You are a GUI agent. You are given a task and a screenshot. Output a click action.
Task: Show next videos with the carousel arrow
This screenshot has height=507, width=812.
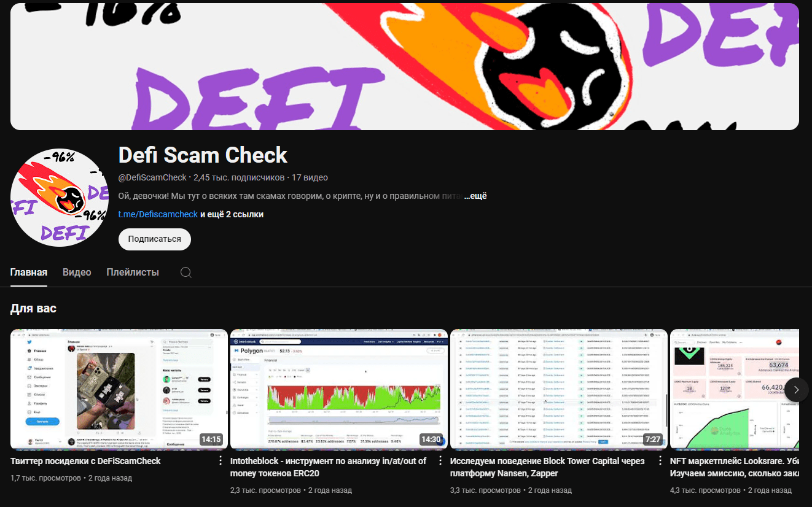797,390
